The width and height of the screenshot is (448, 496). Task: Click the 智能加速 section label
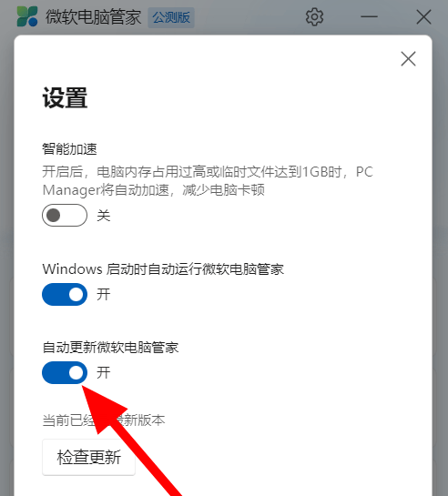(69, 148)
